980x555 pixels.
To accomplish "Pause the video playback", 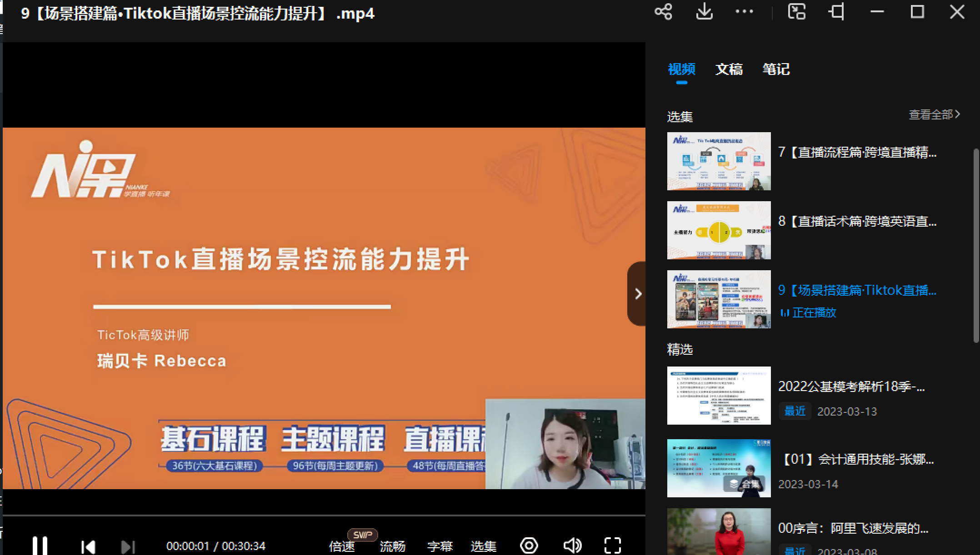I will point(40,545).
